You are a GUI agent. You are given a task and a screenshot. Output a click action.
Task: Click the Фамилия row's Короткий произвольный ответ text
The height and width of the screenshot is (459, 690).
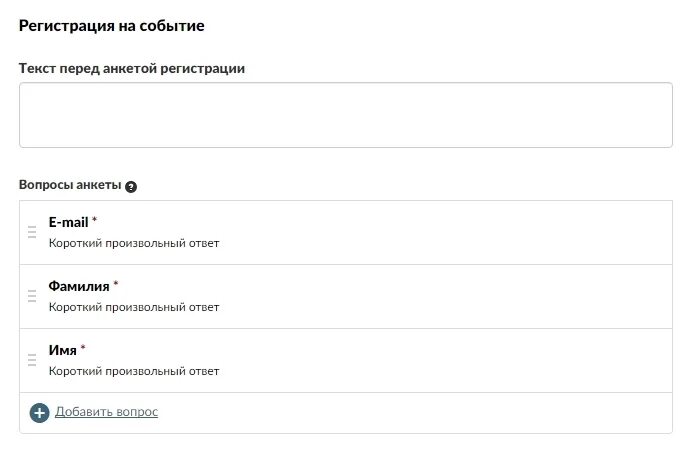[134, 307]
